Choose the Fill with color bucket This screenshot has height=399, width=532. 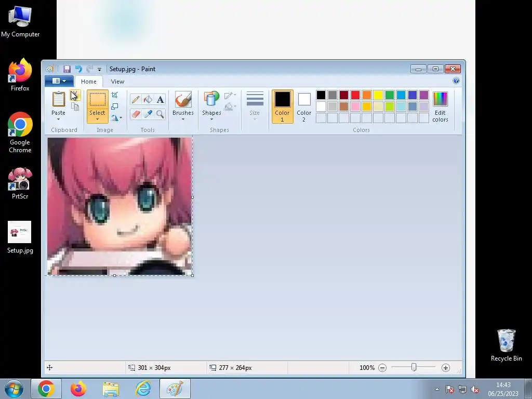[x=148, y=99]
